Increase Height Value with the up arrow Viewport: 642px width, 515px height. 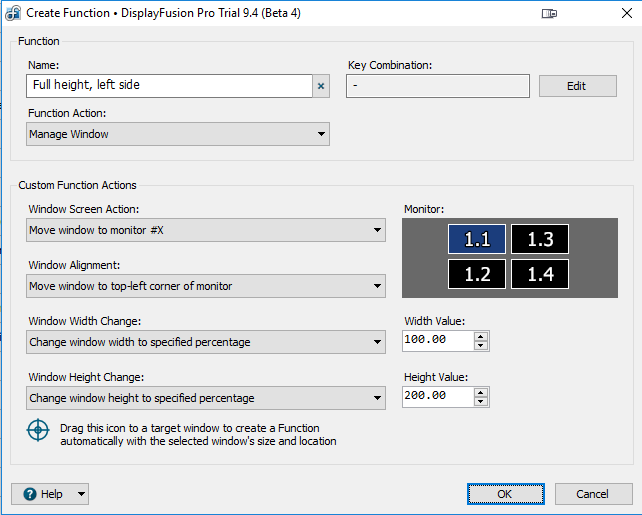tap(481, 392)
